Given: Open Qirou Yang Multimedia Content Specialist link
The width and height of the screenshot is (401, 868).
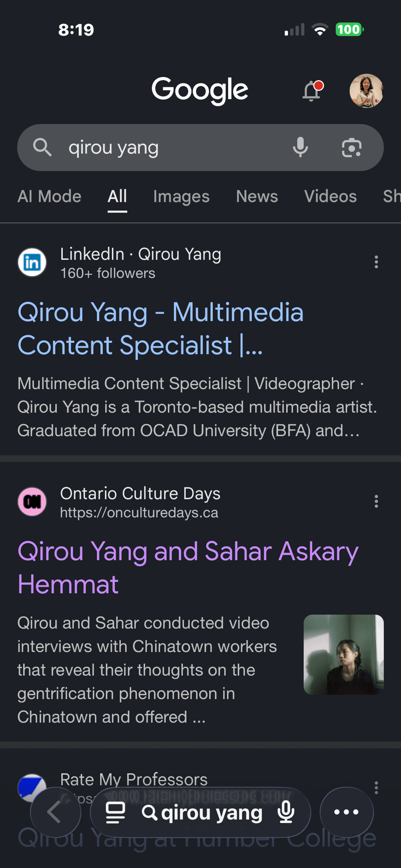Looking at the screenshot, I should point(161,329).
